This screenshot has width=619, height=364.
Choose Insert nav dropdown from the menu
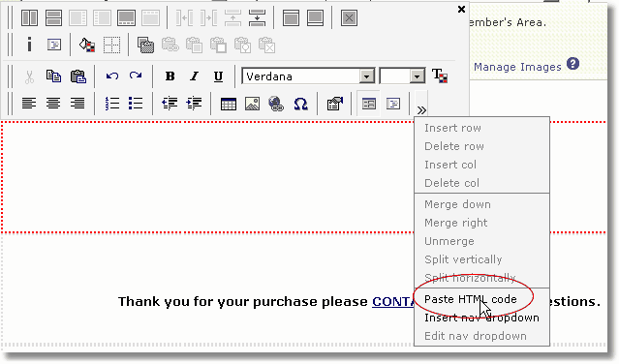[x=481, y=318]
